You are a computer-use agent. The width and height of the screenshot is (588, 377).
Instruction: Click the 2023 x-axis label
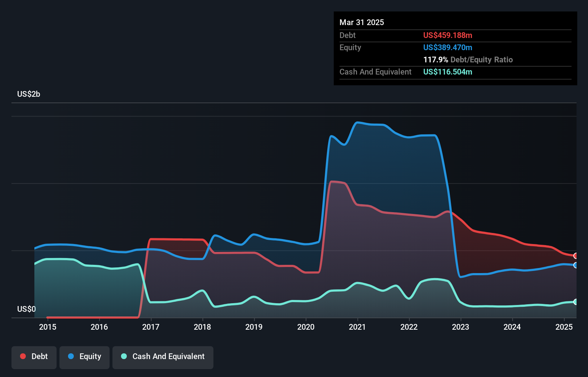461,327
